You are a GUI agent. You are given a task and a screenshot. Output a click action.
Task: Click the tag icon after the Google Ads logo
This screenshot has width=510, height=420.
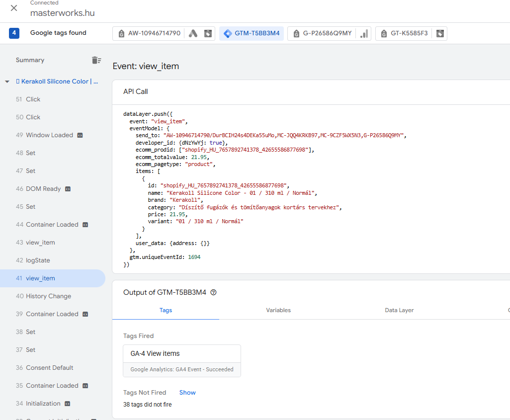coord(208,33)
